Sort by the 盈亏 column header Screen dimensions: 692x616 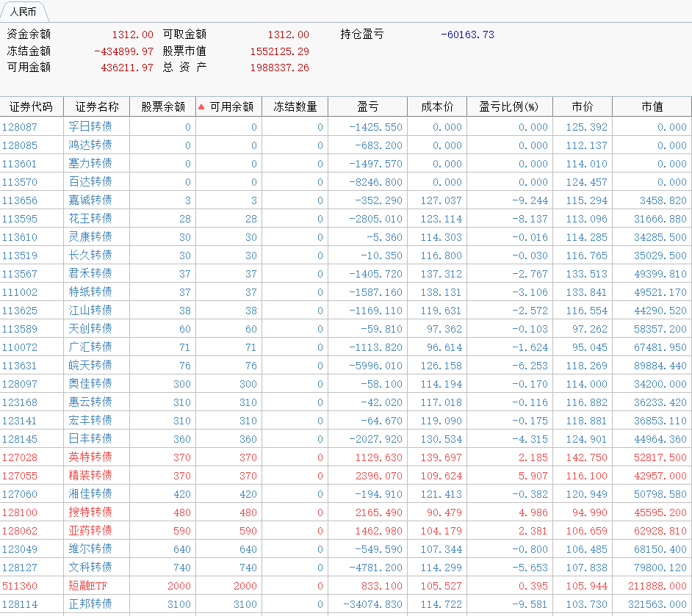click(x=367, y=107)
